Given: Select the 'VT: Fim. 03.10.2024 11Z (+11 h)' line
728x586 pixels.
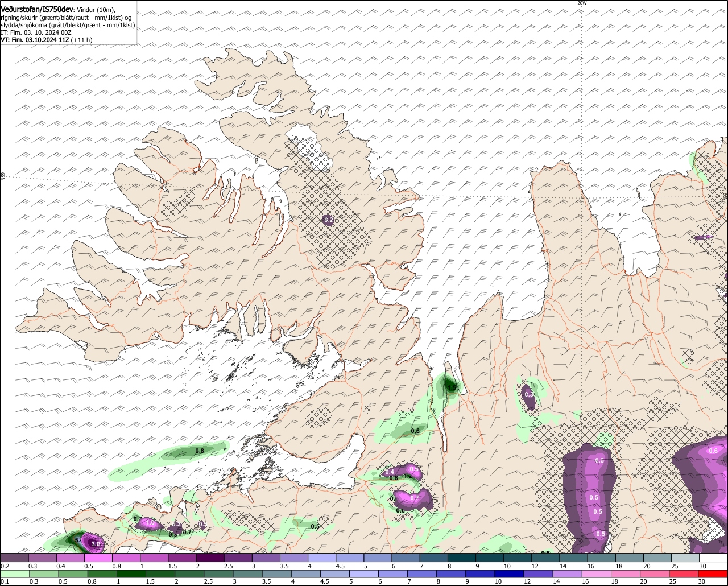Looking at the screenshot, I should pyautogui.click(x=47, y=40).
